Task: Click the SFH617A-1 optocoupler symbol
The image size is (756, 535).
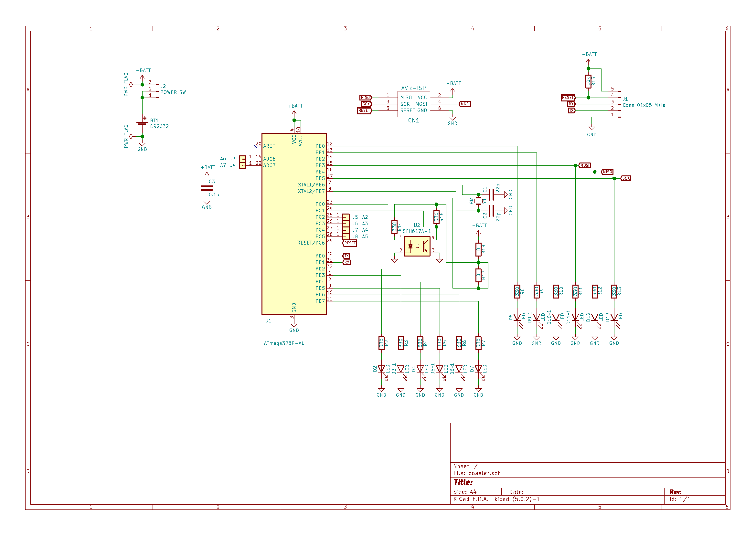Action: point(417,247)
